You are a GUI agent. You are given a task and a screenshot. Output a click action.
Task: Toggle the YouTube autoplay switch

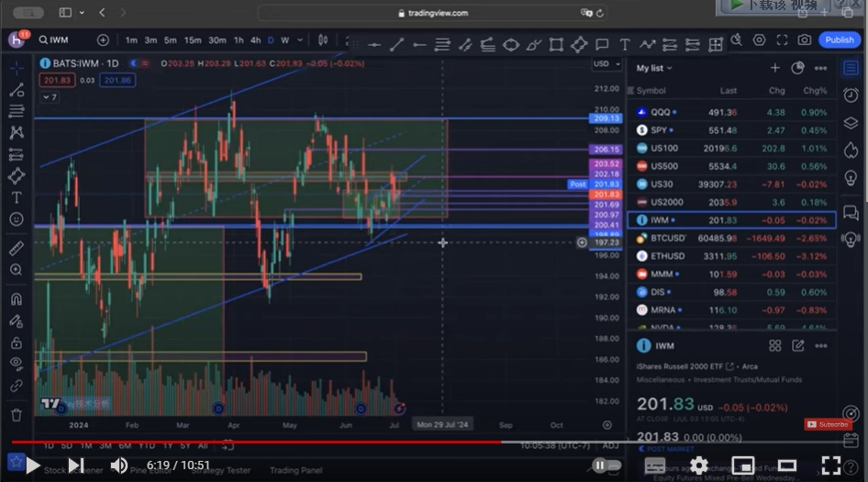[606, 465]
